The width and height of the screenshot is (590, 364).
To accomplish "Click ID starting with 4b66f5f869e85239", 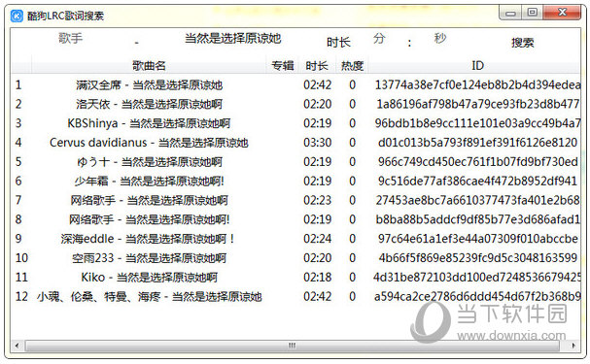I will point(477,258).
